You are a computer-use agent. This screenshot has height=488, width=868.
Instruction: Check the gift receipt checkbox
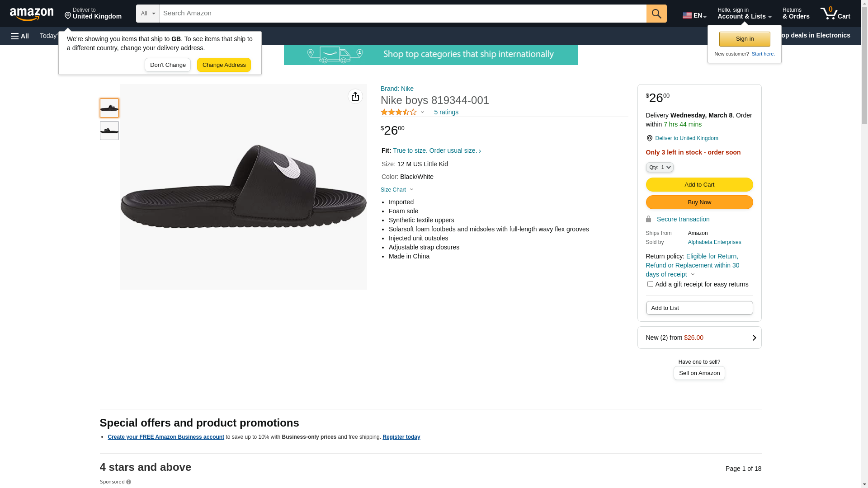[650, 284]
